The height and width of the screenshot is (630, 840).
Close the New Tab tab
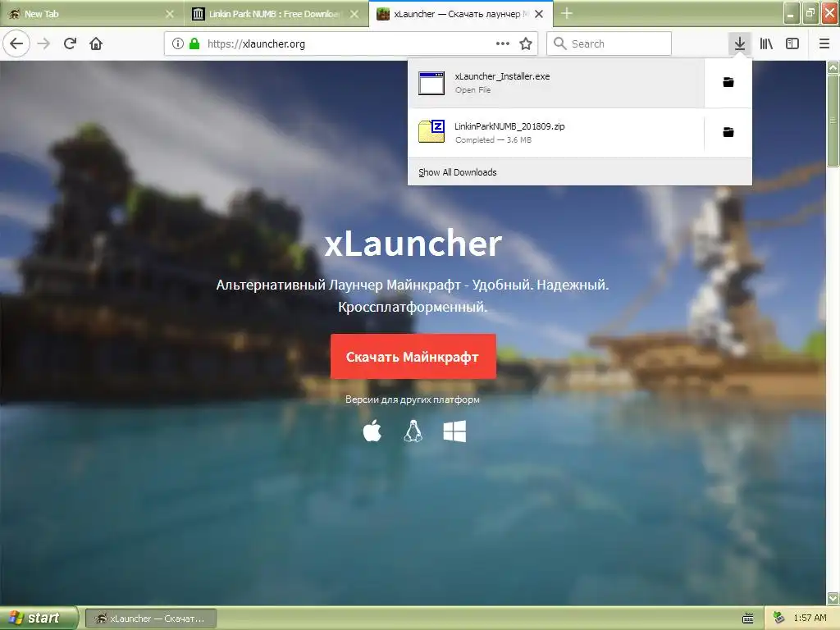[170, 14]
